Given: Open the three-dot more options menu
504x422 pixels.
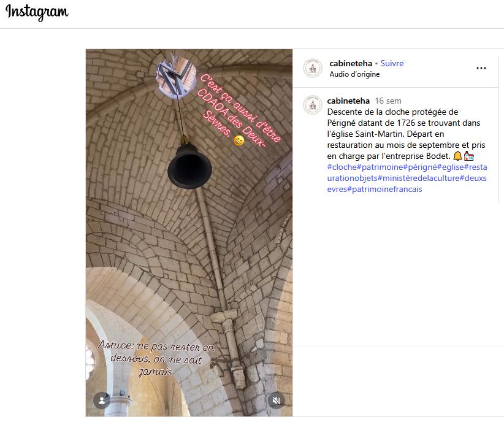Looking at the screenshot, I should coord(481,69).
